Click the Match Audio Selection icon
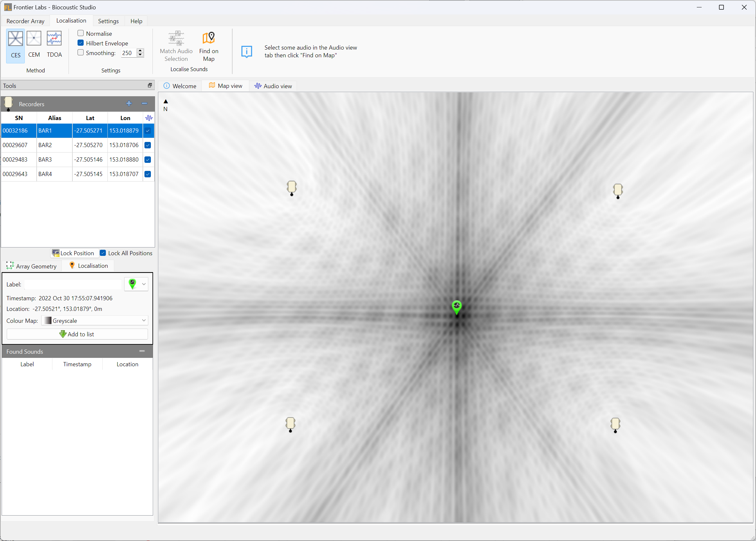The height and width of the screenshot is (541, 756). (x=176, y=38)
